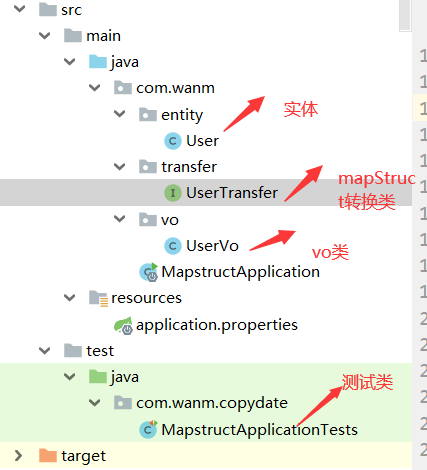427x470 pixels.
Task: Open the application.properties file
Action: [217, 325]
